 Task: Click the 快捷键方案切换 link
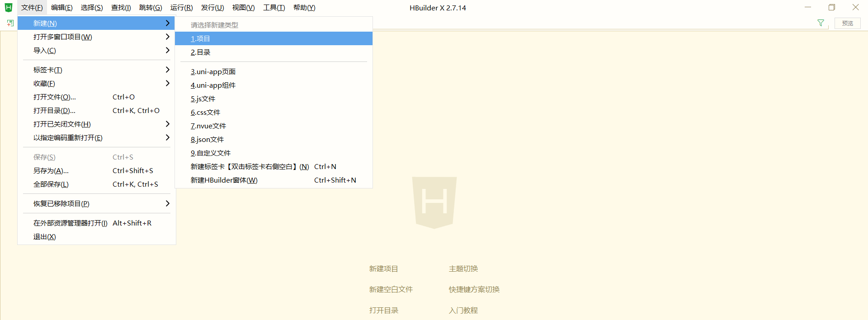tap(474, 290)
